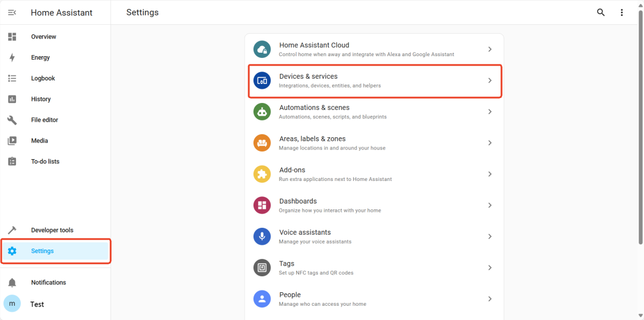Click the Logbook list icon
The width and height of the screenshot is (644, 320).
[x=12, y=78]
